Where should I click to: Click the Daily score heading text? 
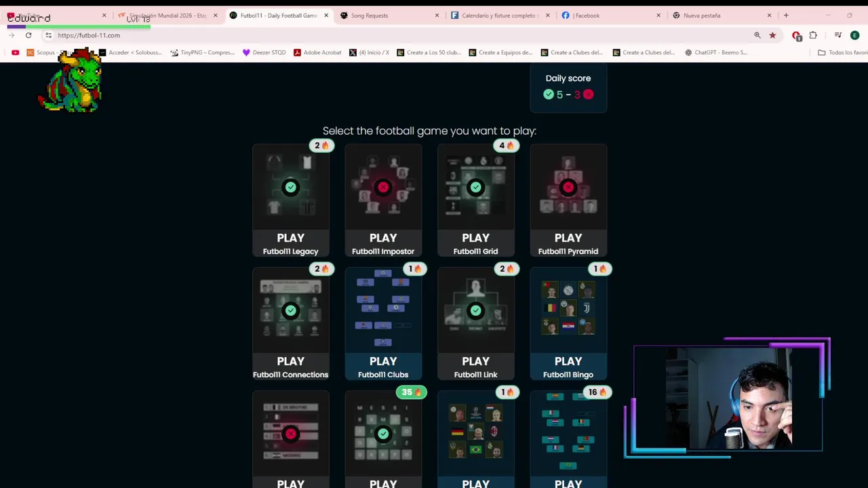568,78
